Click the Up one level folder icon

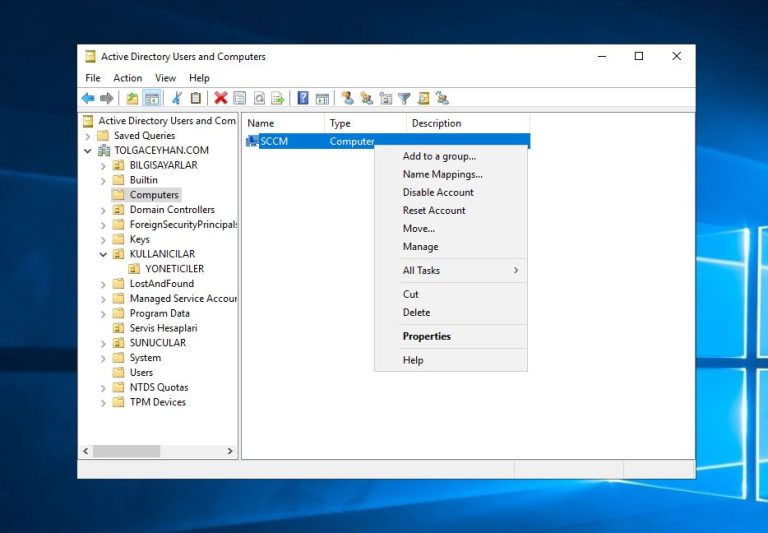132,98
